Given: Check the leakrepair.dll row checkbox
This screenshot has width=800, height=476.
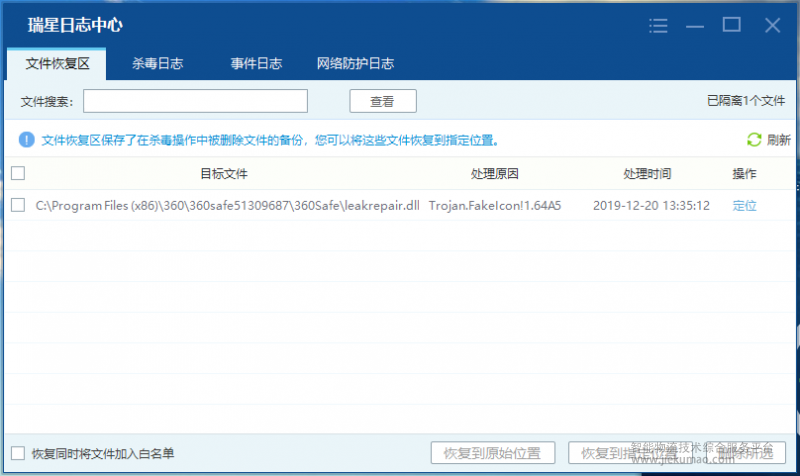Looking at the screenshot, I should (x=18, y=205).
